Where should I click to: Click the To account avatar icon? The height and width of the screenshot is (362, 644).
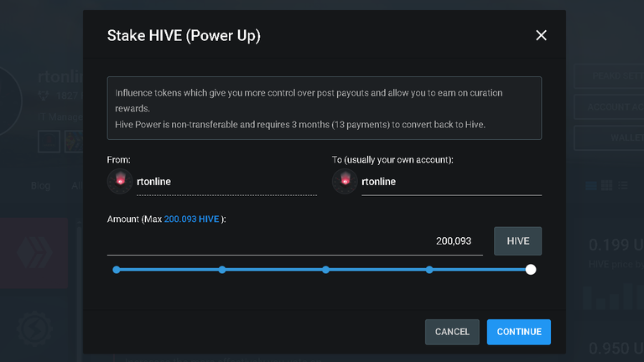pyautogui.click(x=345, y=181)
